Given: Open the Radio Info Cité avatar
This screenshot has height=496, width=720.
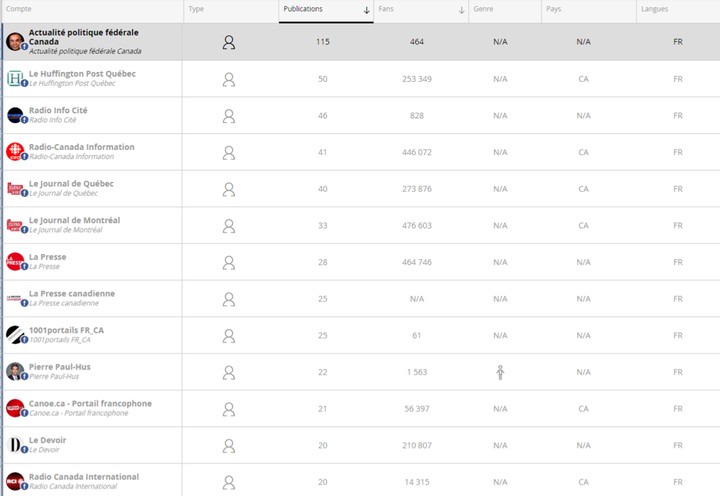Looking at the screenshot, I should (x=15, y=115).
